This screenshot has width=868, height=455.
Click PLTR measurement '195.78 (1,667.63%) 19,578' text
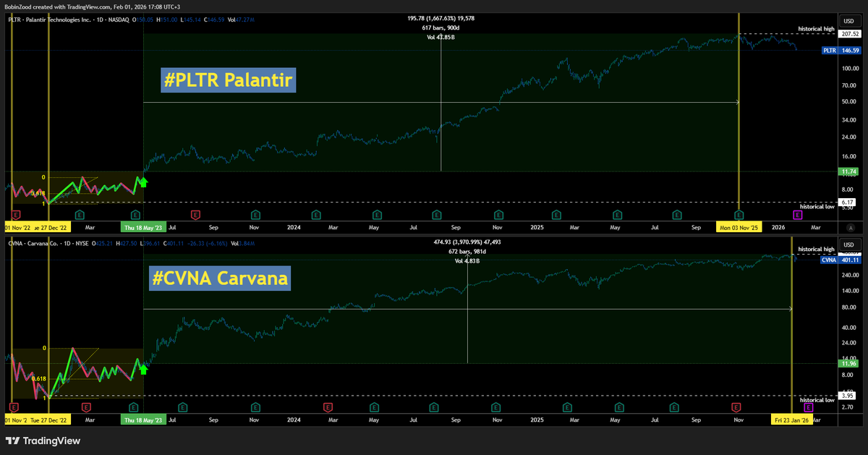[441, 19]
